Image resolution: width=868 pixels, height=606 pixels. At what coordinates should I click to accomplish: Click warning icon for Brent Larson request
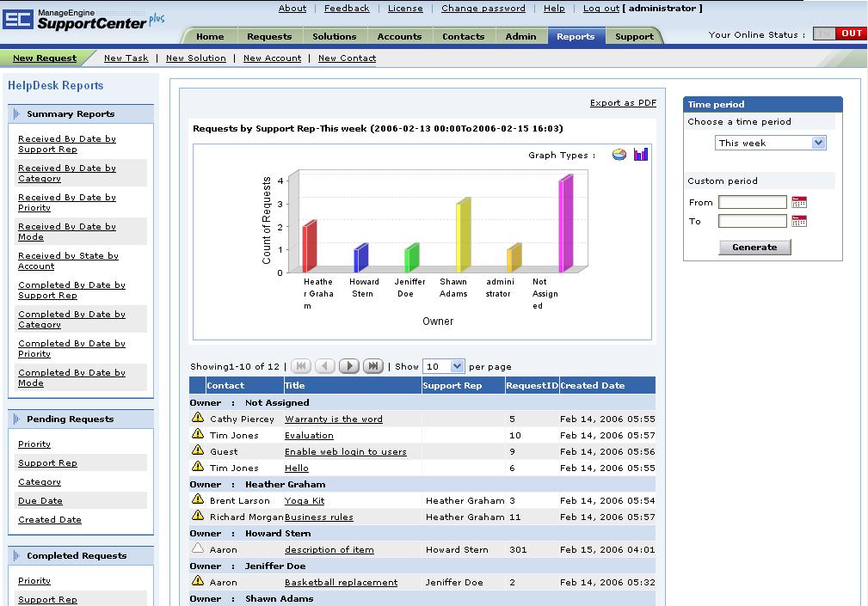pyautogui.click(x=198, y=499)
